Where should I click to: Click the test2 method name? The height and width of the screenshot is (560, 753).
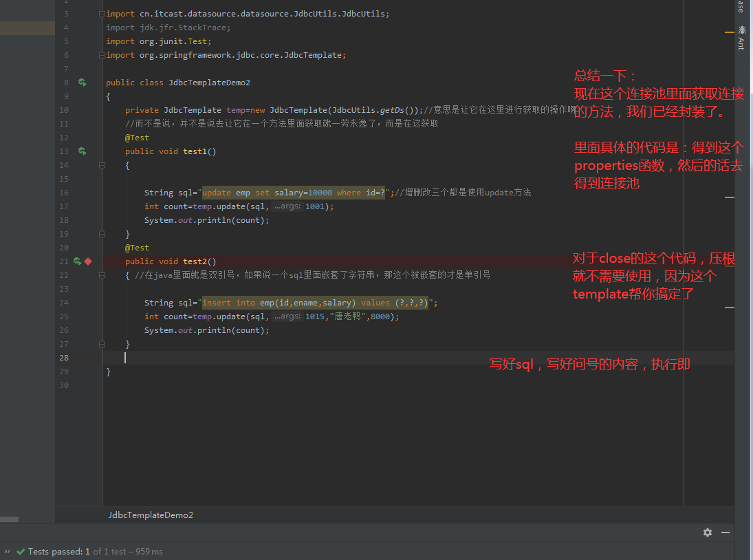click(195, 261)
